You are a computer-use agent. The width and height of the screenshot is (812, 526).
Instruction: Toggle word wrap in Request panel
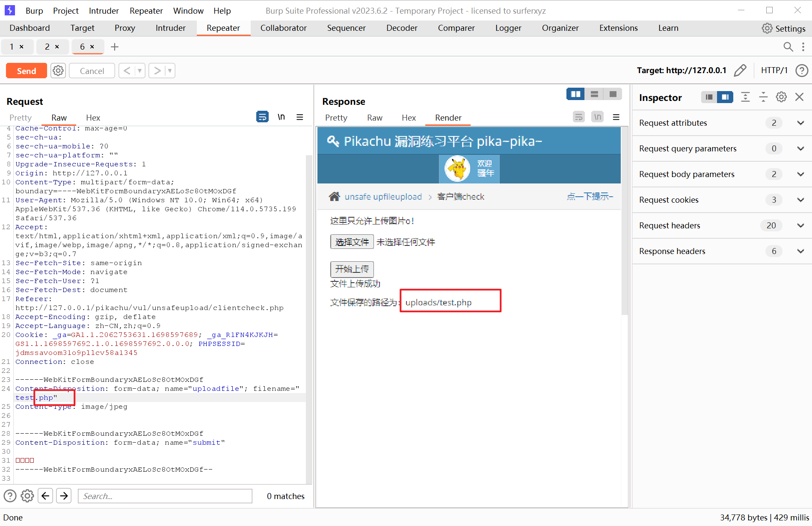pyautogui.click(x=262, y=117)
